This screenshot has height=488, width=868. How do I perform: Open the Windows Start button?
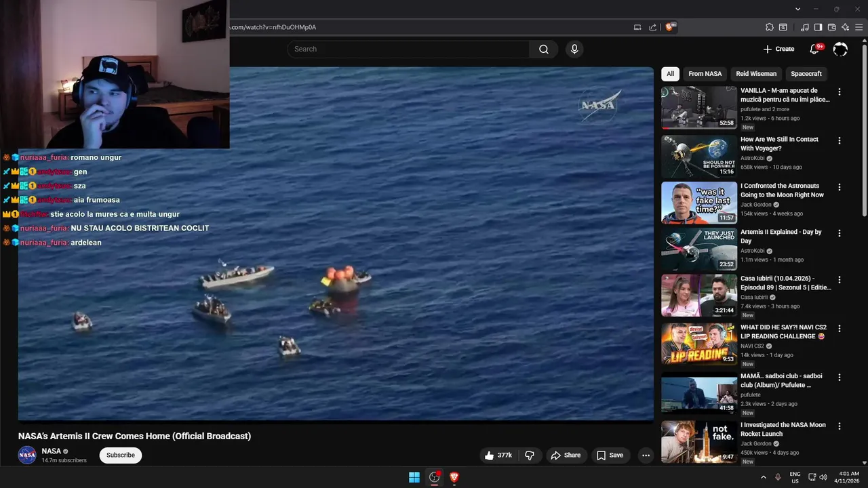(414, 477)
